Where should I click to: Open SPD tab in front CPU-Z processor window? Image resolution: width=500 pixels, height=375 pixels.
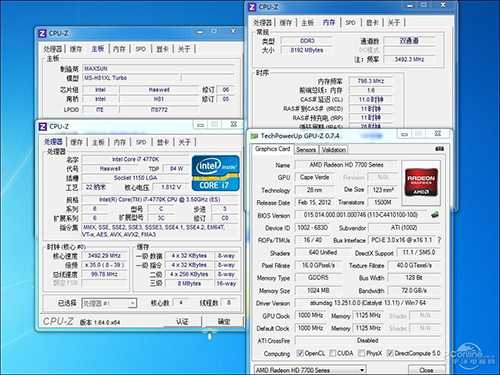click(141, 142)
